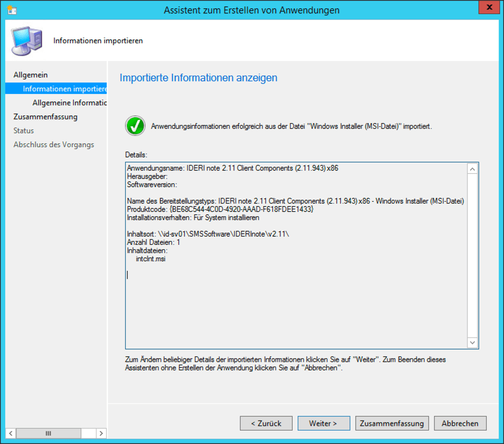Click the Name des Bereitstellungstyps line
504x444 pixels.
[295, 201]
